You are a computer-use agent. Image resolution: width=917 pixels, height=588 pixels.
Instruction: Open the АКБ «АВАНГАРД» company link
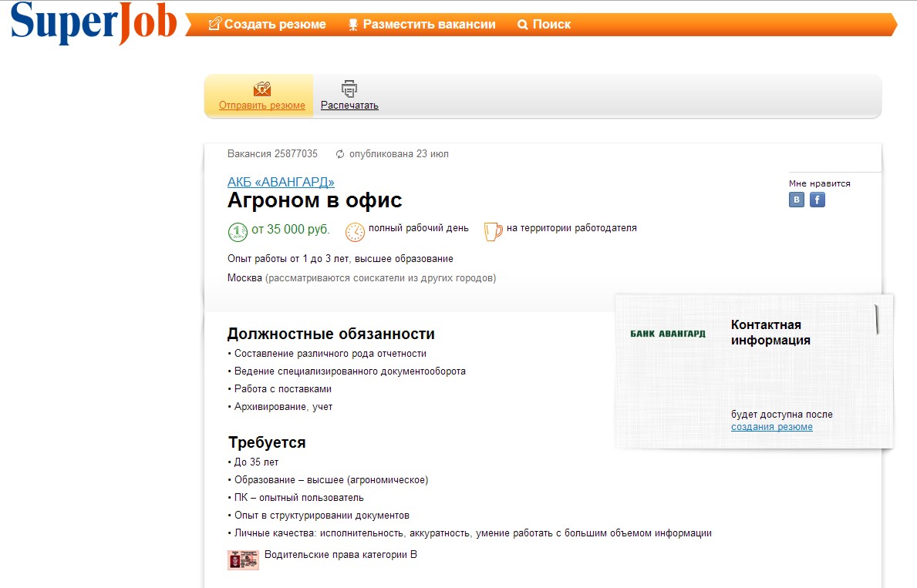click(281, 182)
